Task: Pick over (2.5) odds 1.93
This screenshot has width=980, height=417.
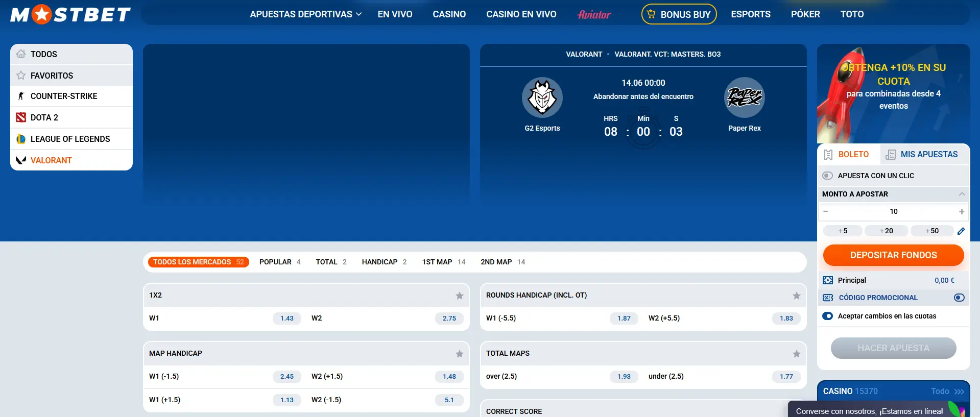Action: 624,376
